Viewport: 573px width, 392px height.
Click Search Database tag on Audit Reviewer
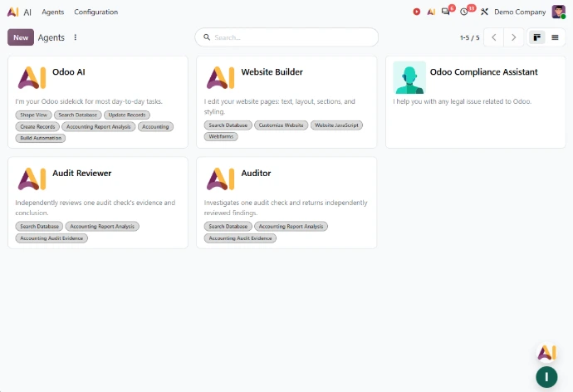(40, 226)
